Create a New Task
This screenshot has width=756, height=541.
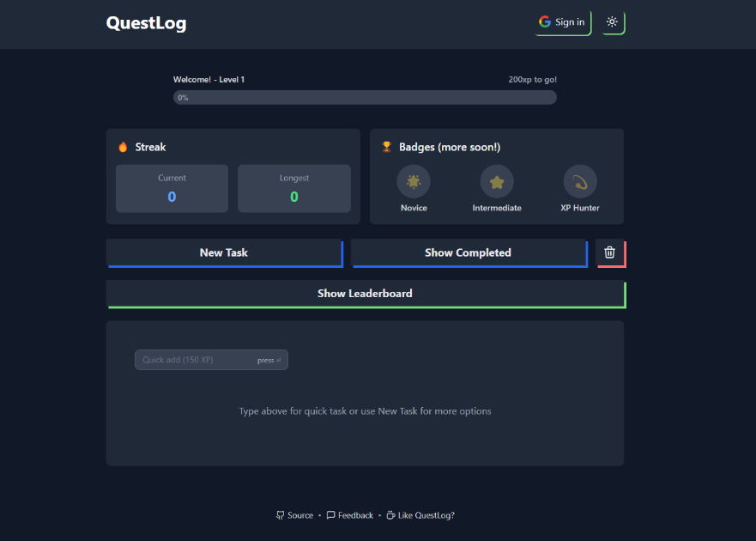(224, 252)
